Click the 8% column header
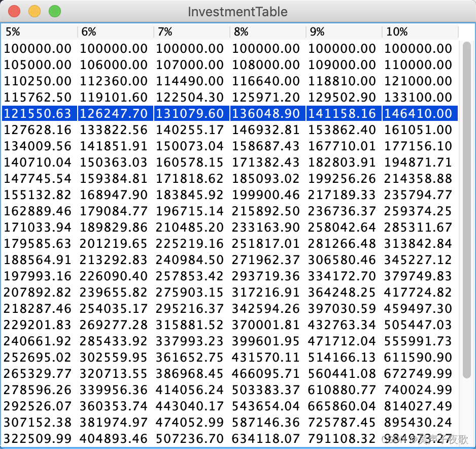Image resolution: width=476 pixels, height=449 pixels. [x=268, y=31]
